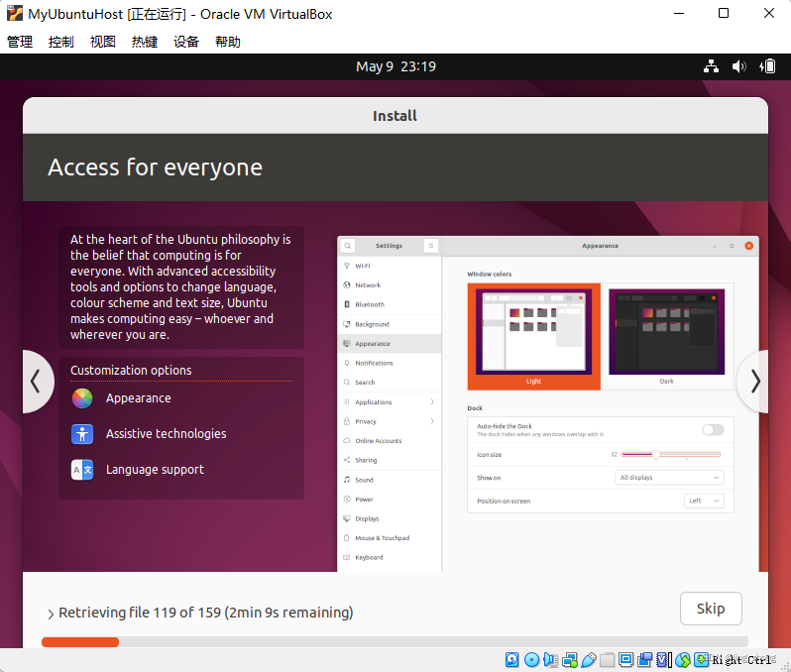Maximize the VirtualBox window
The height and width of the screenshot is (672, 791).
click(x=724, y=13)
